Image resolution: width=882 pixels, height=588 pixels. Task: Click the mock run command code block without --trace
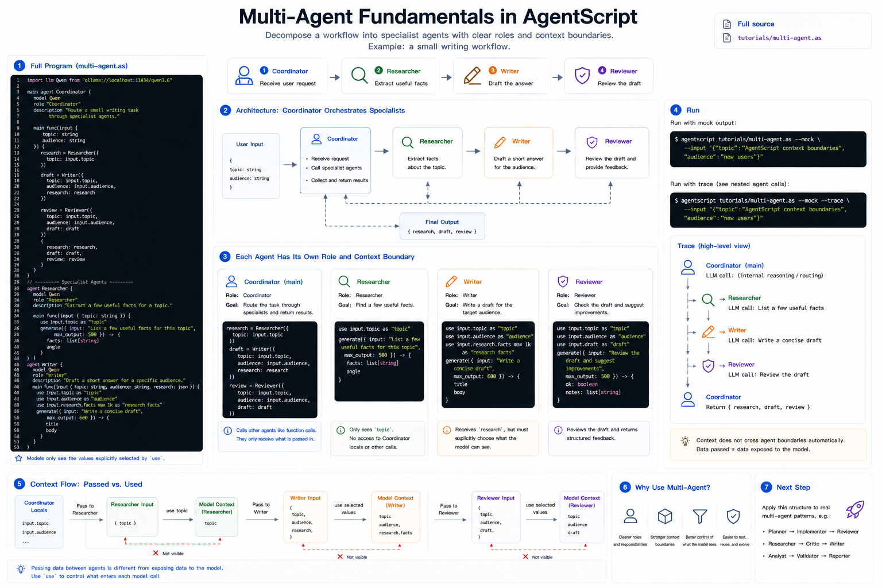pyautogui.click(x=768, y=149)
